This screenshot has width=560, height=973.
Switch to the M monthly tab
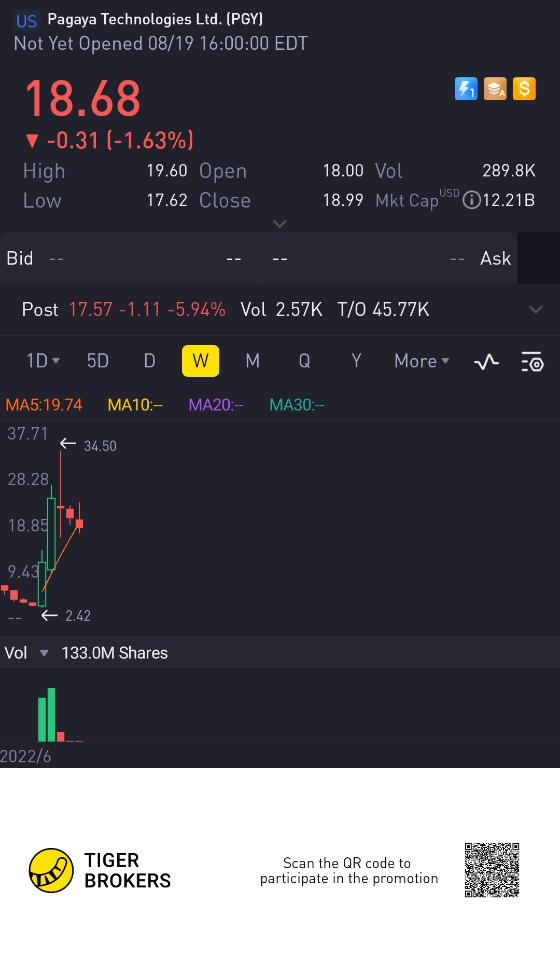253,361
